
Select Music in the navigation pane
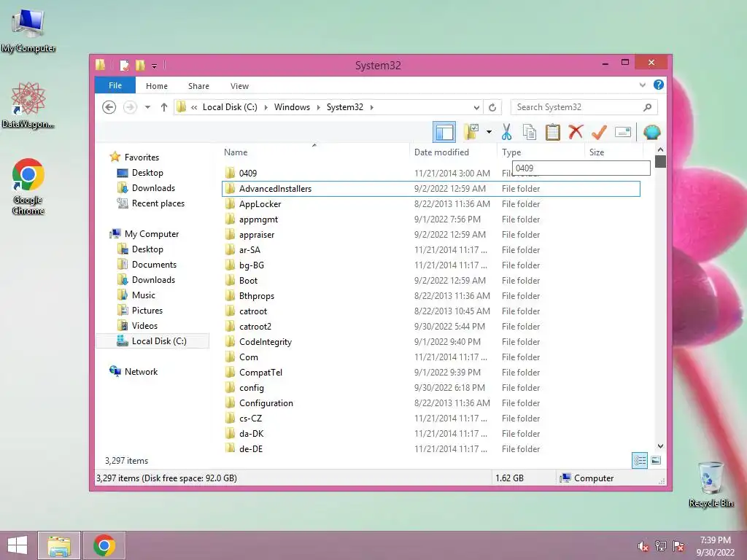pyautogui.click(x=144, y=295)
